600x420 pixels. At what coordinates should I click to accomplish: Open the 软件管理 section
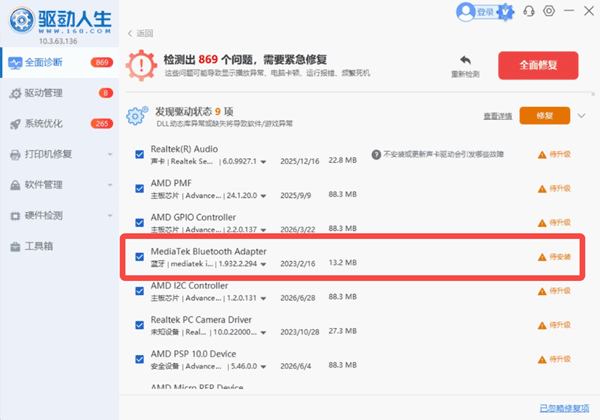pyautogui.click(x=60, y=185)
